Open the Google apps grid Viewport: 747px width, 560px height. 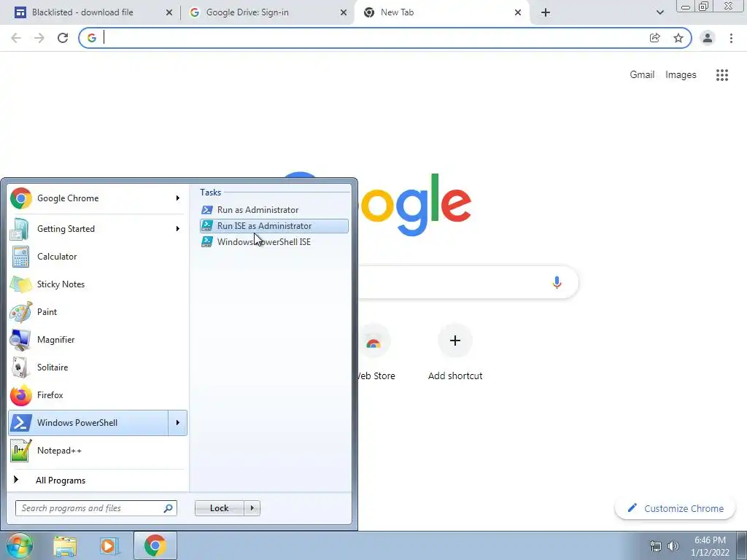pyautogui.click(x=722, y=75)
